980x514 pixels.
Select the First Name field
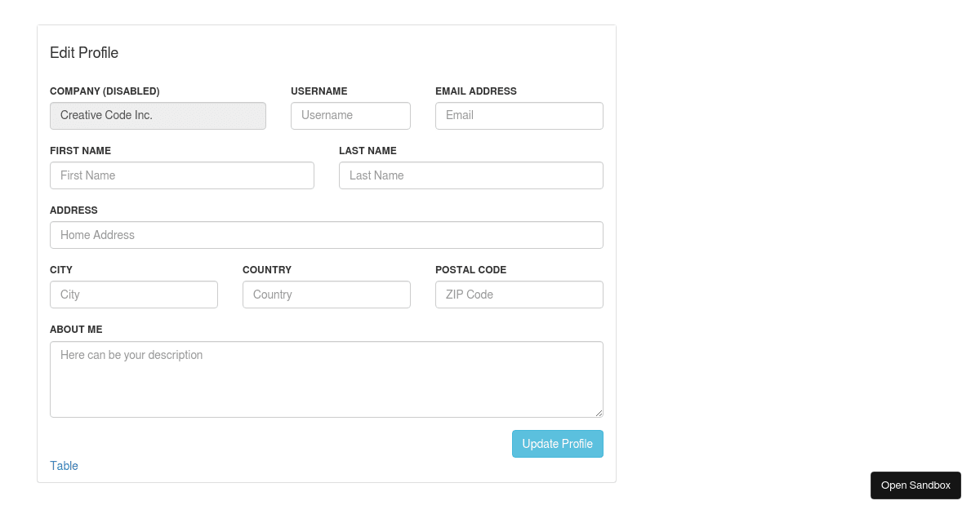pos(181,175)
